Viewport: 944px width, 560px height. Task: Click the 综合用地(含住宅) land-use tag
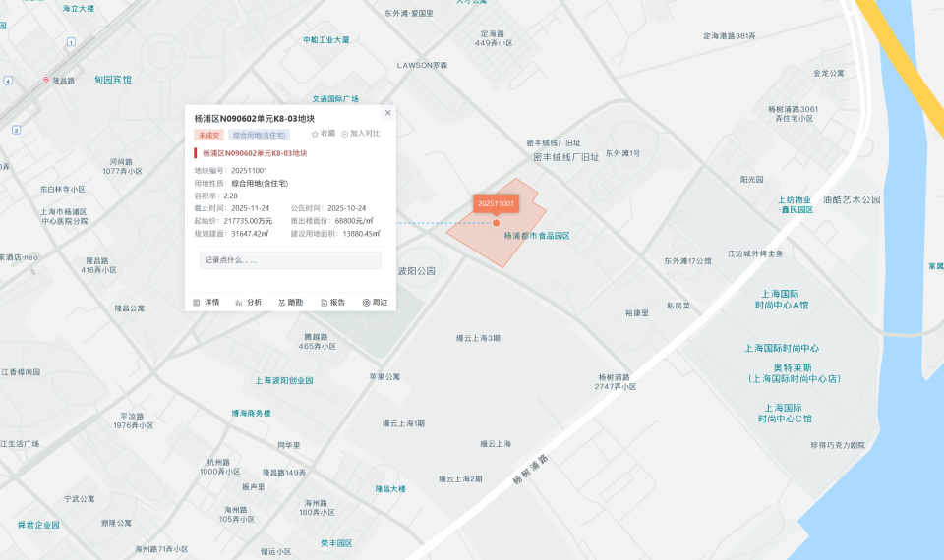[259, 135]
